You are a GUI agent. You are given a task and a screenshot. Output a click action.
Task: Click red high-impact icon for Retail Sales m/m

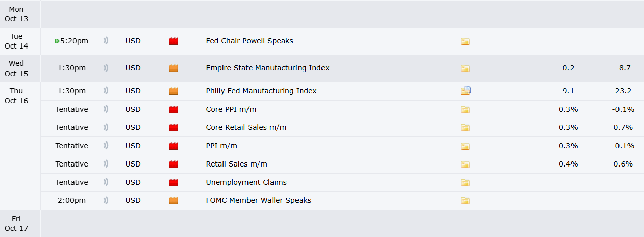pos(174,164)
